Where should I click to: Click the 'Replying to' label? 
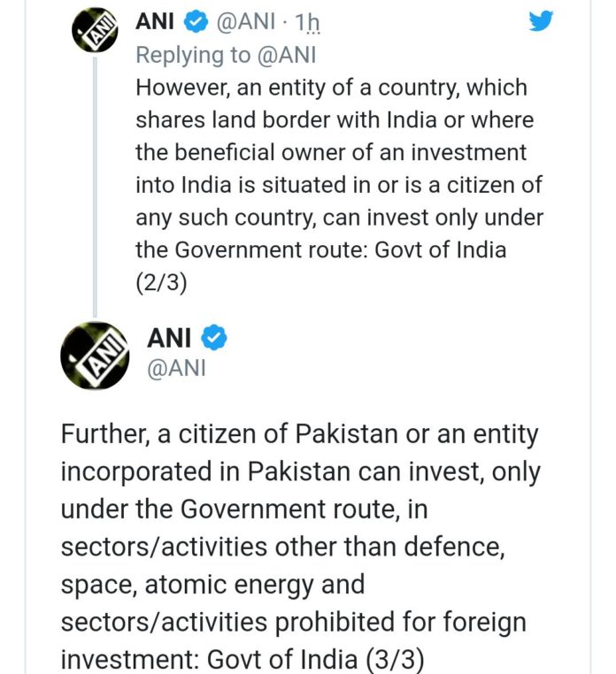(x=193, y=55)
